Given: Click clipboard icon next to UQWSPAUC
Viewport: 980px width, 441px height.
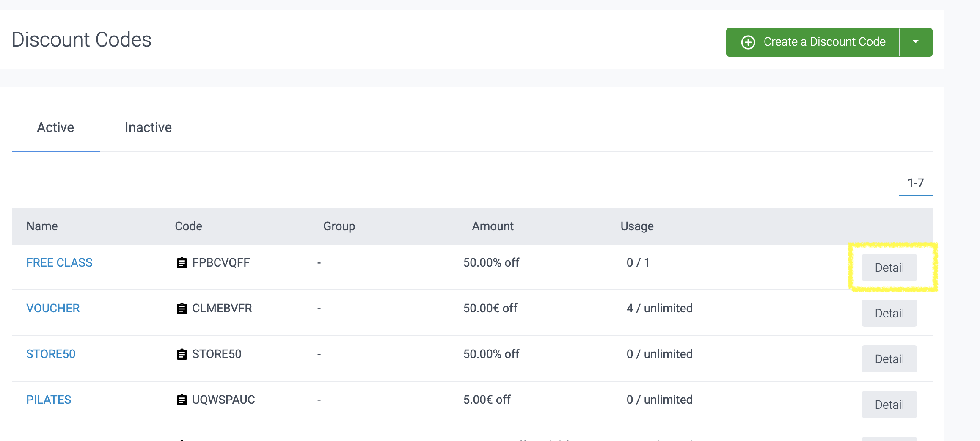Looking at the screenshot, I should (182, 400).
